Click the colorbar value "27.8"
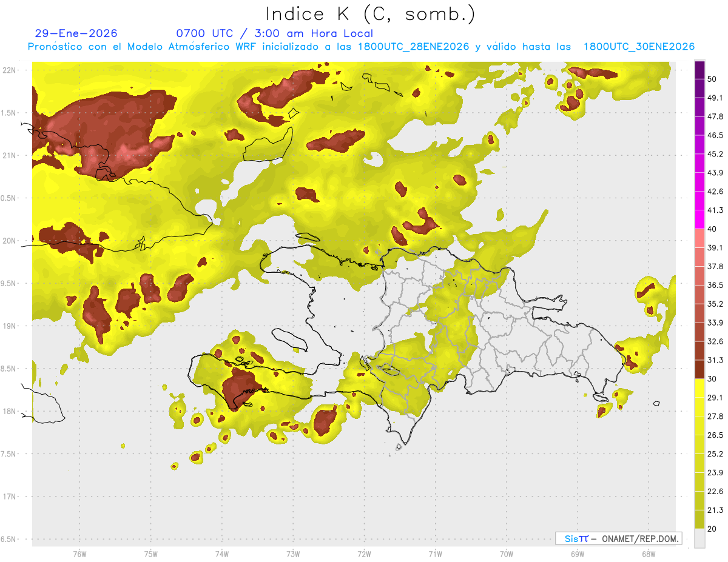Screen dimensions: 728x562 tap(715, 416)
